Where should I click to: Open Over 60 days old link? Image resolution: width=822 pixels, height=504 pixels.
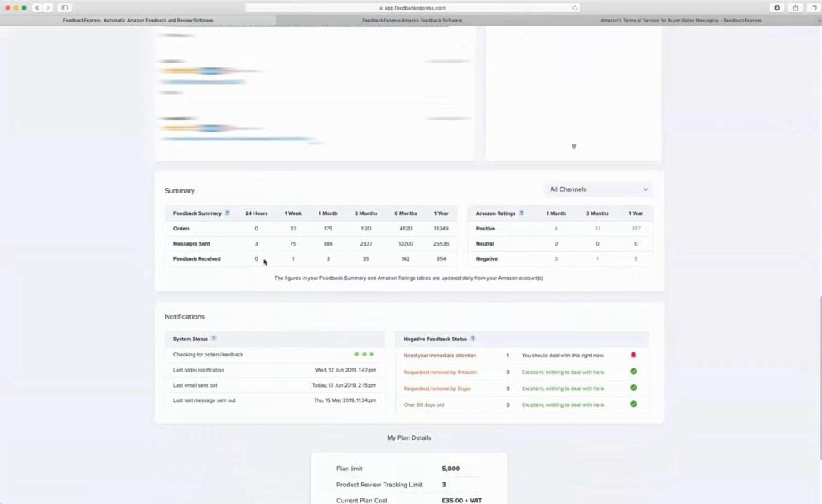[424, 404]
